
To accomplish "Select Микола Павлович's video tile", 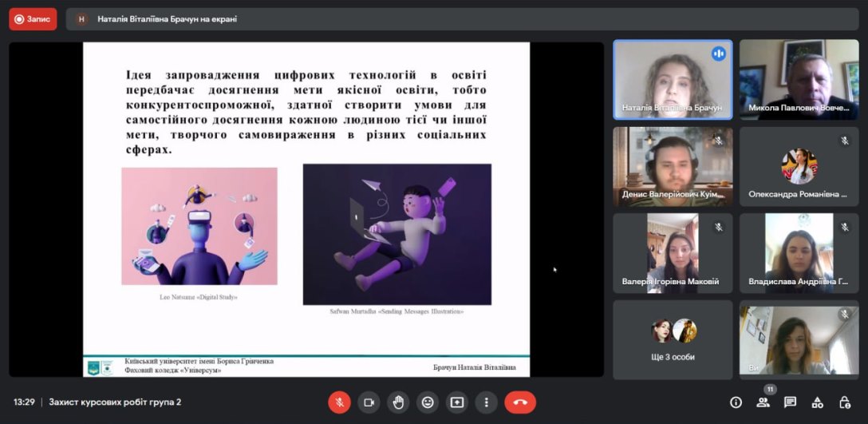I will [799, 80].
